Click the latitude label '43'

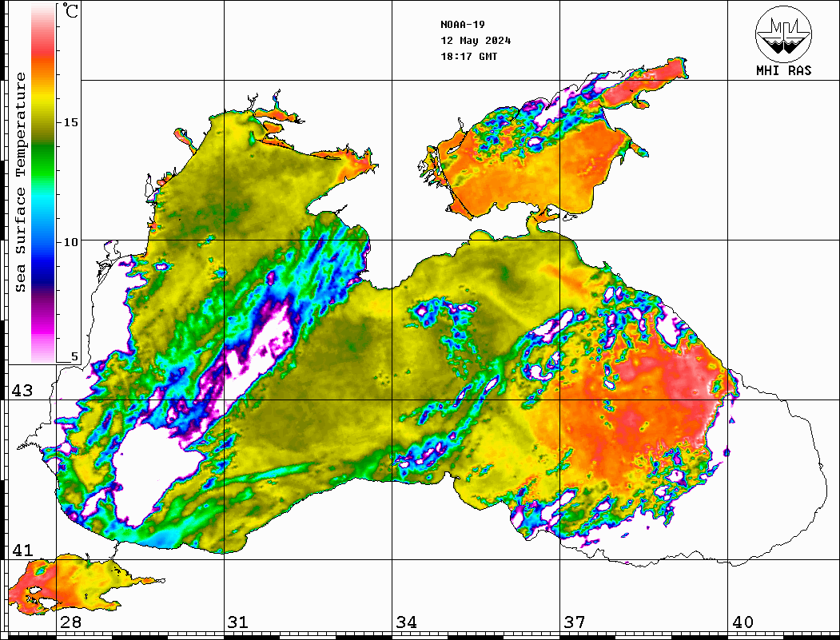coord(22,391)
